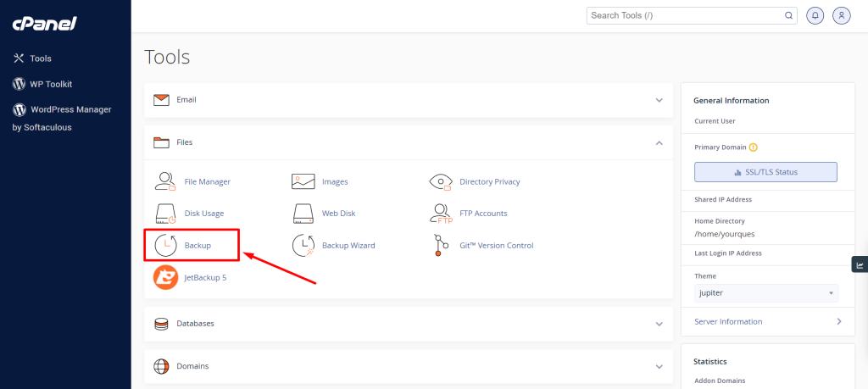This screenshot has height=389, width=868.
Task: Open the Backup link
Action: pyautogui.click(x=198, y=245)
